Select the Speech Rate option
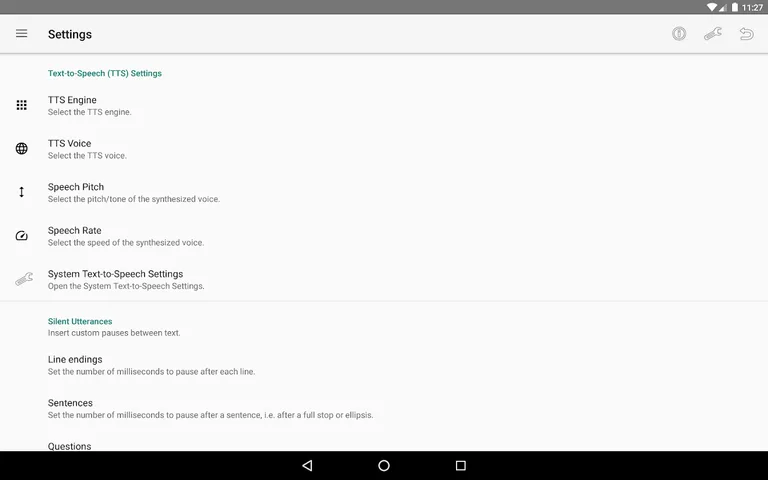Screen dimensions: 768x480 tap(384, 236)
